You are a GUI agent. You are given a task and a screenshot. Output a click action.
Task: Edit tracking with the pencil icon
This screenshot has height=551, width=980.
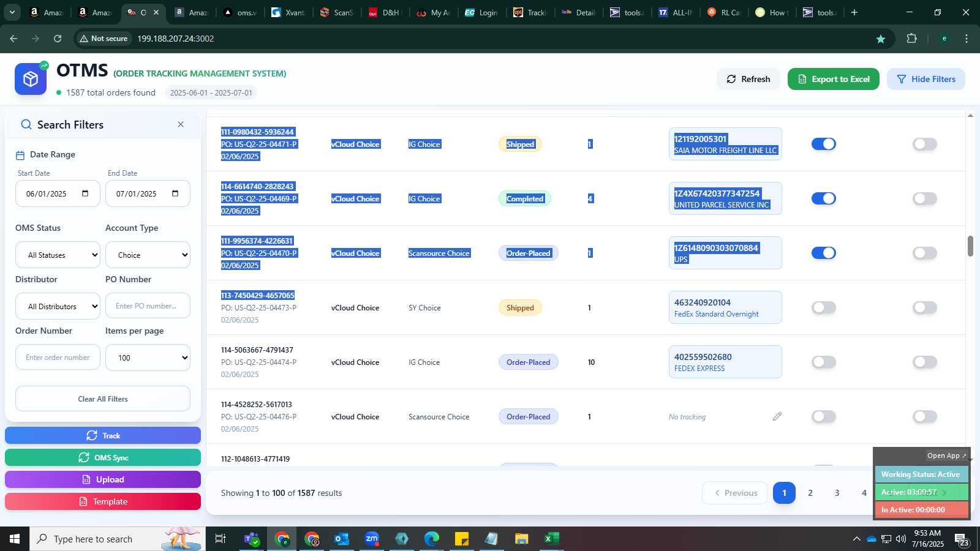[777, 416]
